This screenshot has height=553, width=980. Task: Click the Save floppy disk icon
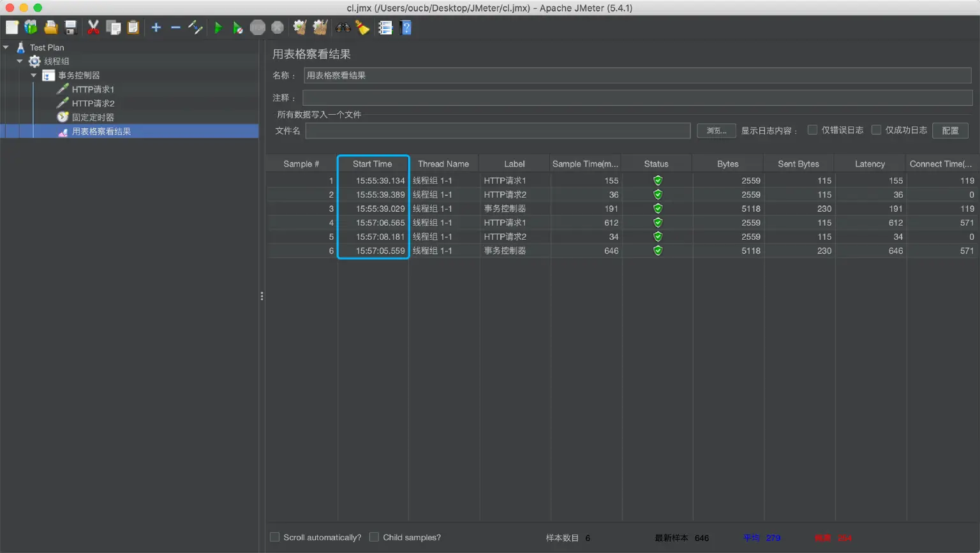tap(71, 27)
